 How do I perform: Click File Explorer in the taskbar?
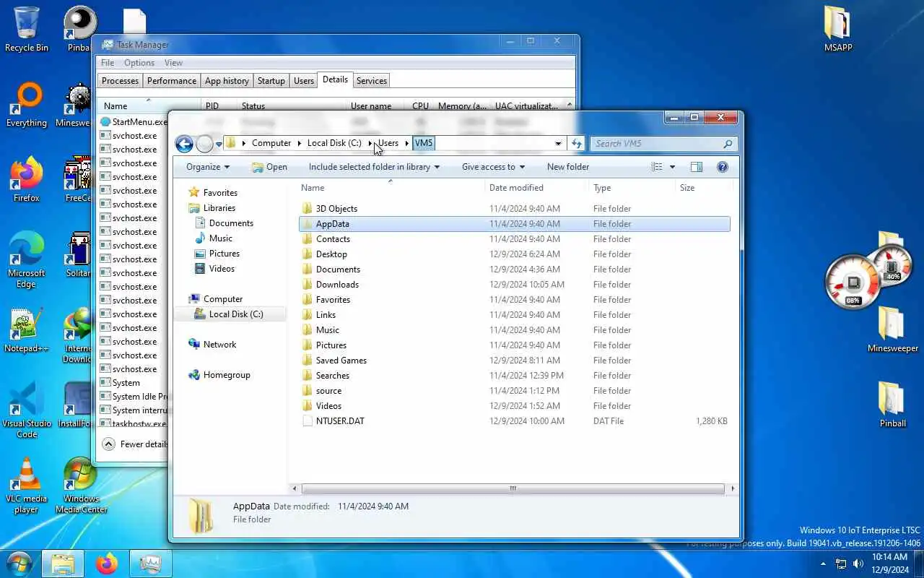[x=63, y=563]
